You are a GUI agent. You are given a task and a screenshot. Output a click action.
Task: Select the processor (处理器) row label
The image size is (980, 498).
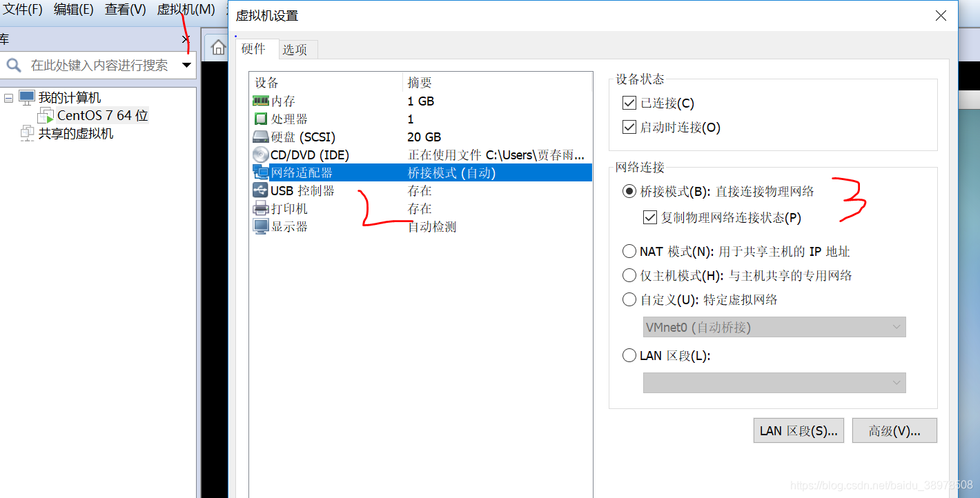[x=289, y=119]
